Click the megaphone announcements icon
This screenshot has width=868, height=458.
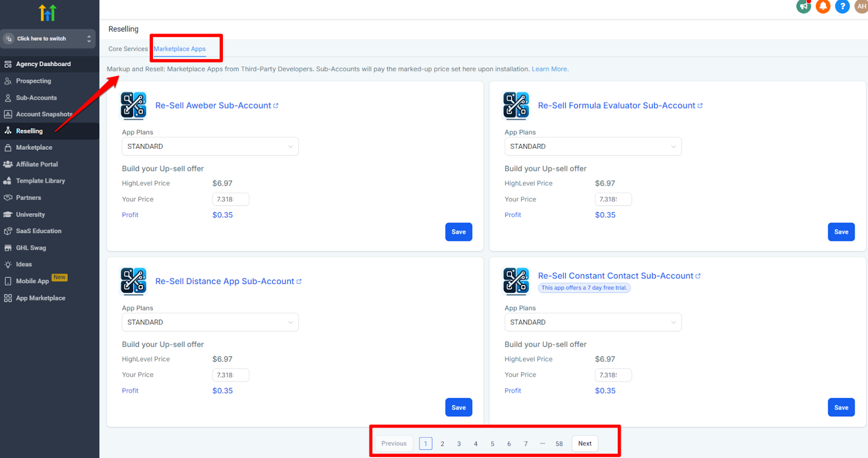pos(803,7)
